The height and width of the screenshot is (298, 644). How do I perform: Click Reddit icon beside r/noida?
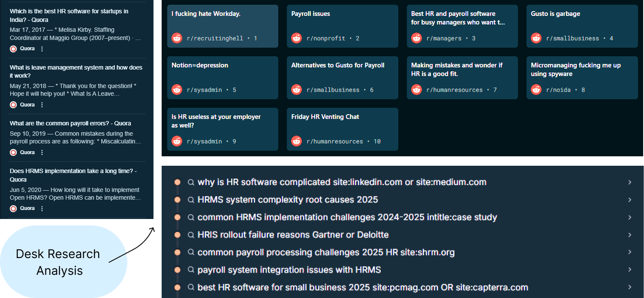pos(536,90)
